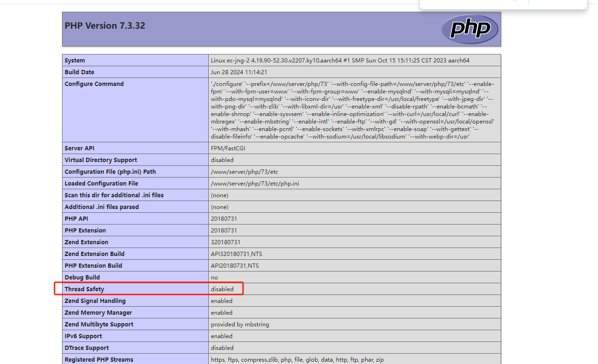The image size is (598, 364).
Task: Select 'Zend Multibyte Support' label
Action: [99, 325]
